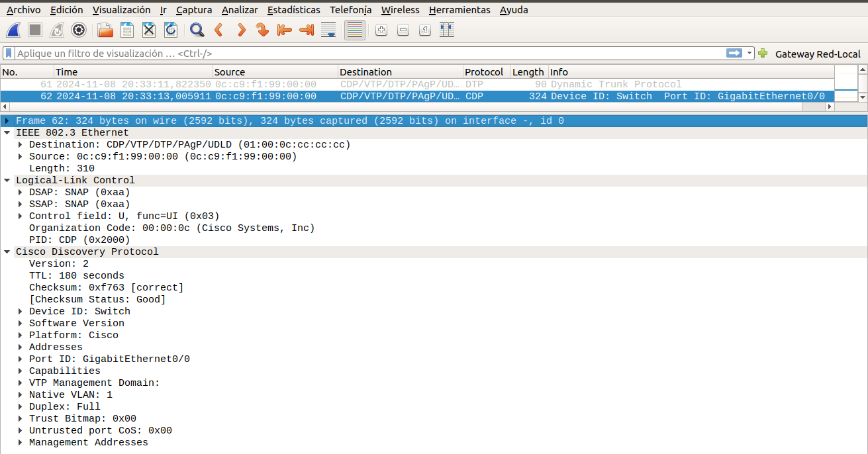Stop the running capture
The height and width of the screenshot is (454, 868).
[x=35, y=30]
